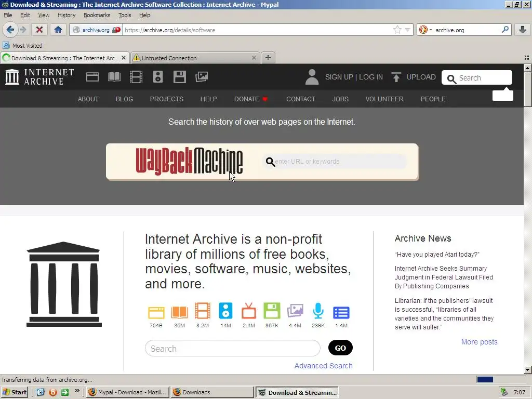Open the Audio speaker icon in navbar
Screen dimensions: 532x399
pyautogui.click(x=158, y=77)
